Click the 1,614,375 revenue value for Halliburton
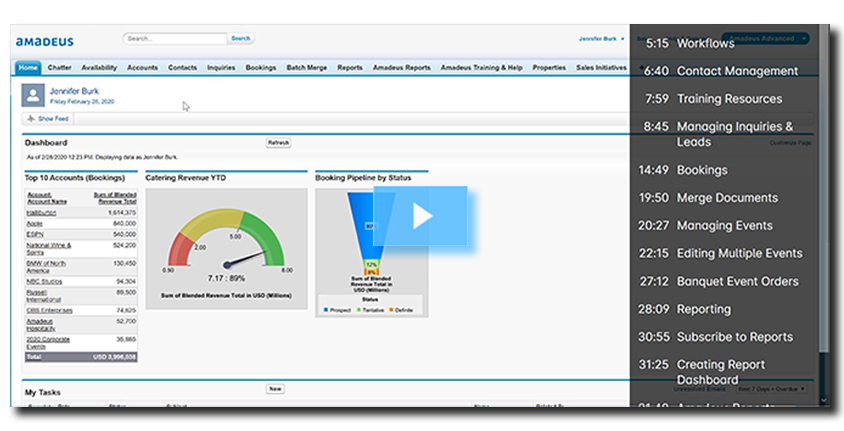 click(x=122, y=213)
